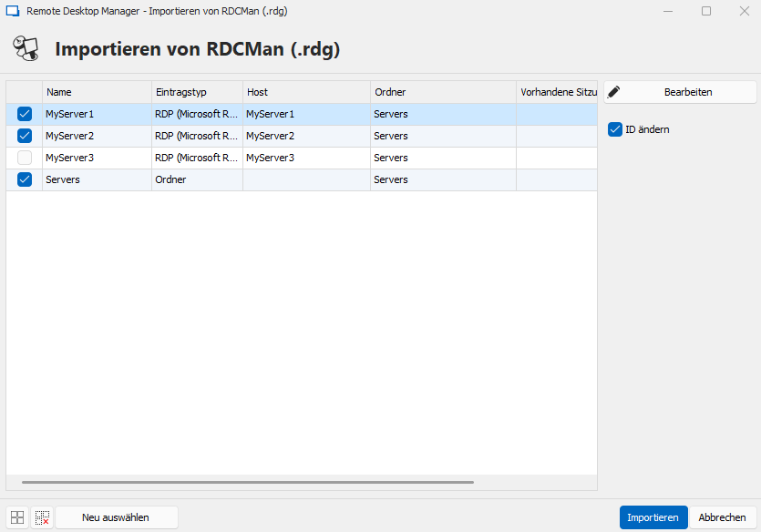Viewport: 761px width, 532px height.
Task: Click the Importieren button
Action: point(653,517)
